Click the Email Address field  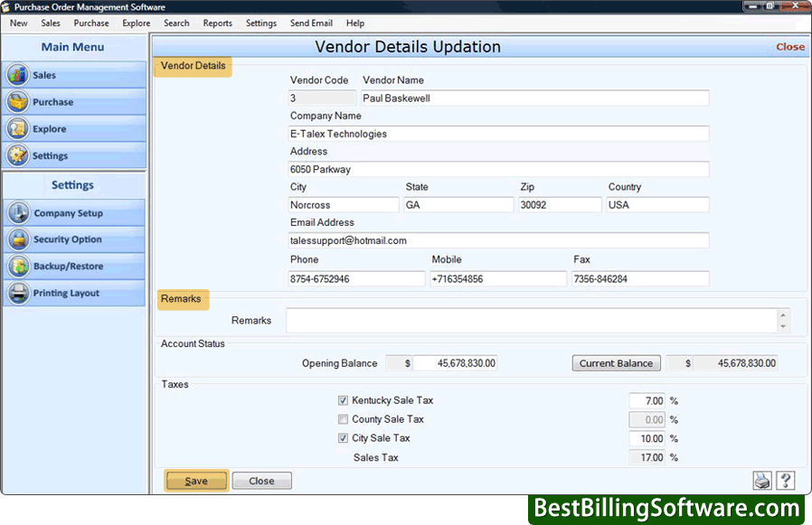click(x=498, y=240)
